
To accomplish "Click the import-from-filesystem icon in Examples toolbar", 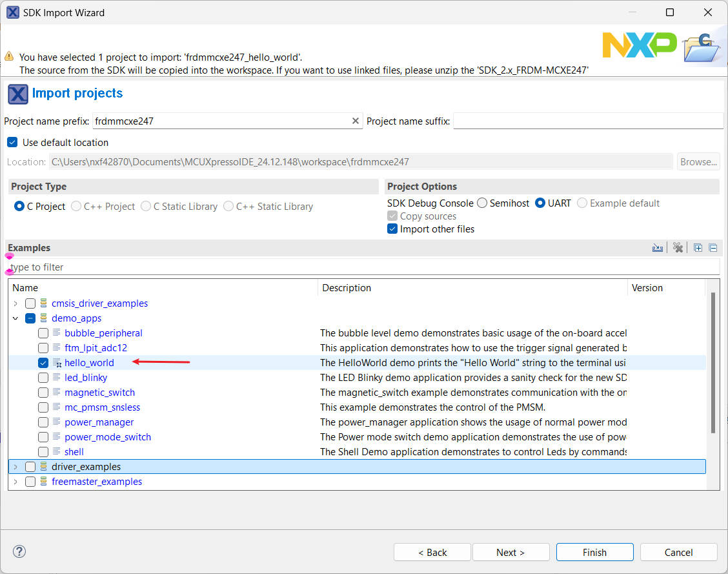I will (x=658, y=248).
